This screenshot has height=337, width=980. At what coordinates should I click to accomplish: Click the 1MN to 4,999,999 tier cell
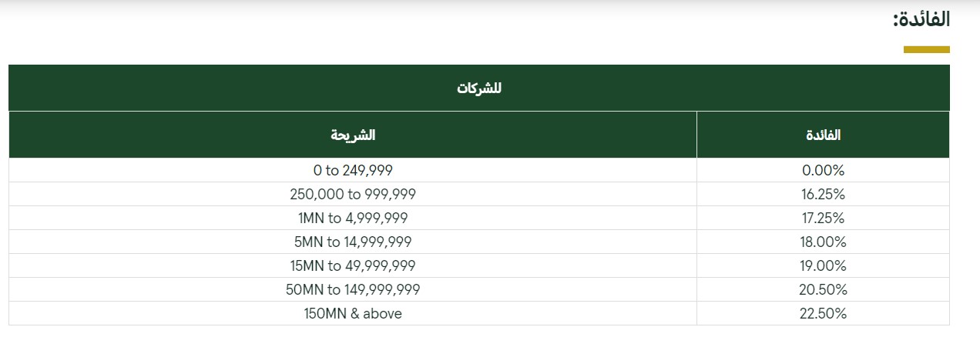353,218
